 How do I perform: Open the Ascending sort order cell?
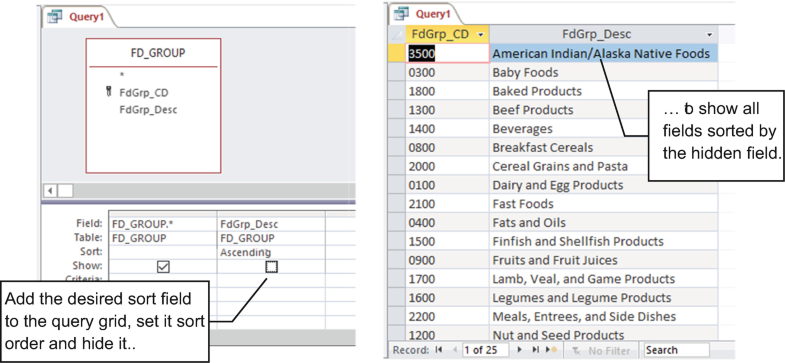point(271,253)
